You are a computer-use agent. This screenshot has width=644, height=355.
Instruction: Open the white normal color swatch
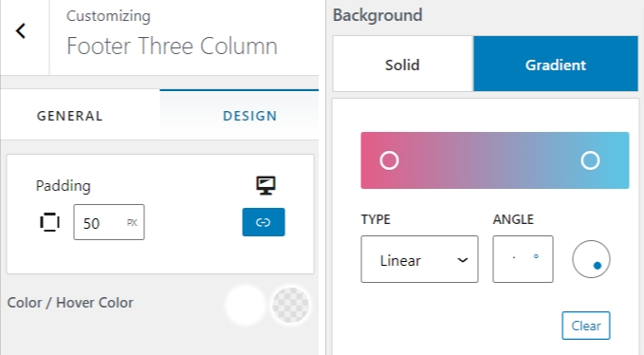point(246,305)
